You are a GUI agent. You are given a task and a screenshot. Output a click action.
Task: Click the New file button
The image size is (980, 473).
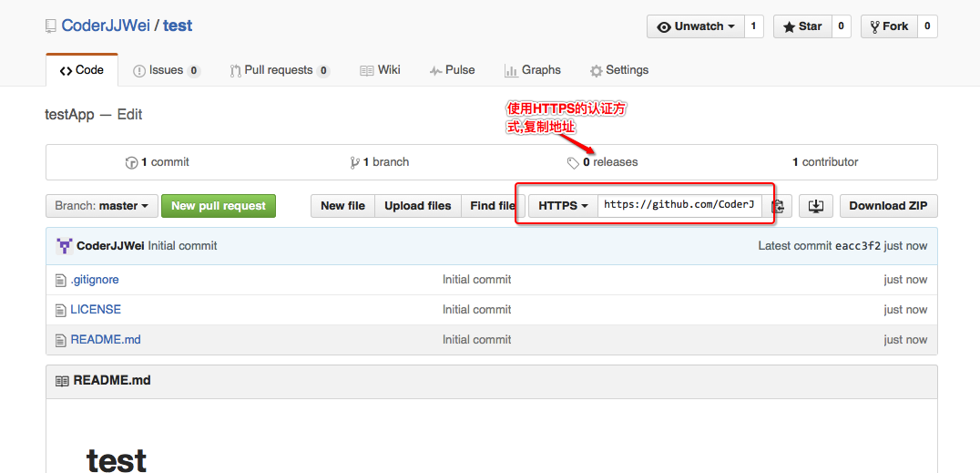coord(342,206)
